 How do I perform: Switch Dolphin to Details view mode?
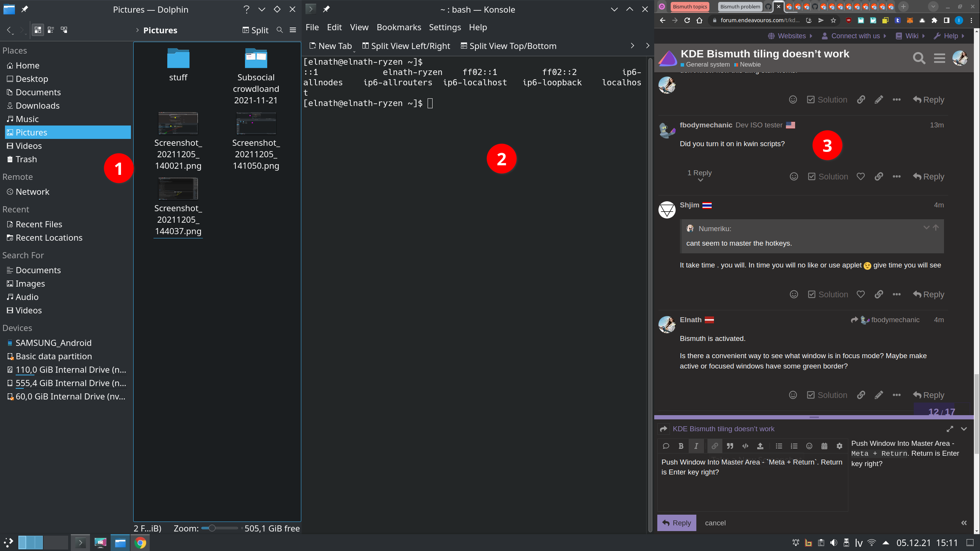click(64, 30)
